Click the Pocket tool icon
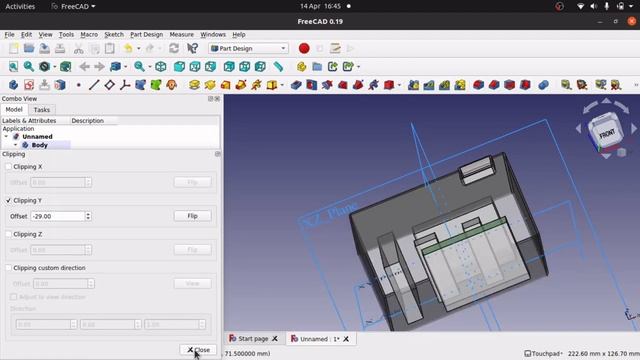640x360 pixels. point(296,85)
